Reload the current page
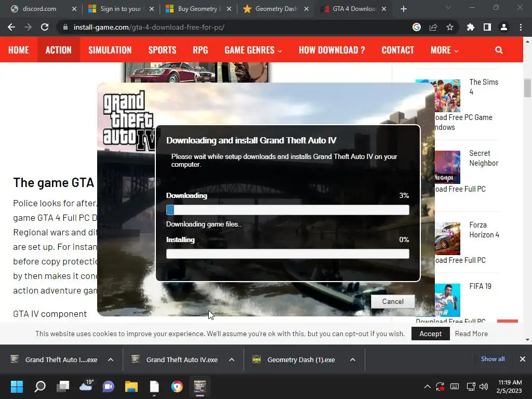 (x=45, y=27)
